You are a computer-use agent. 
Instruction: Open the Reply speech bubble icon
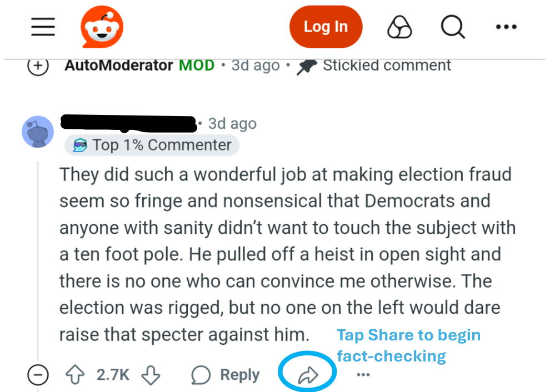click(x=202, y=374)
